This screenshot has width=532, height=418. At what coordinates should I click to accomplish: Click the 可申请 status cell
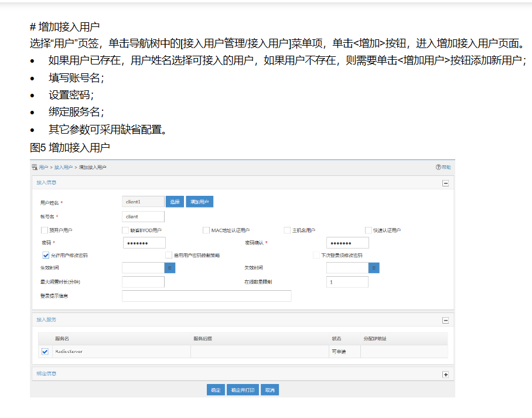(x=339, y=351)
